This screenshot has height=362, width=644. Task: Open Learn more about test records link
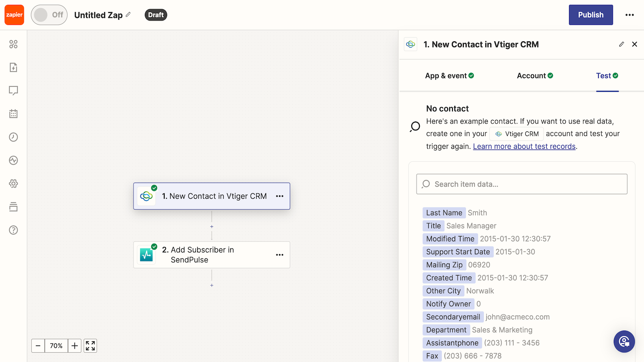coord(524,146)
